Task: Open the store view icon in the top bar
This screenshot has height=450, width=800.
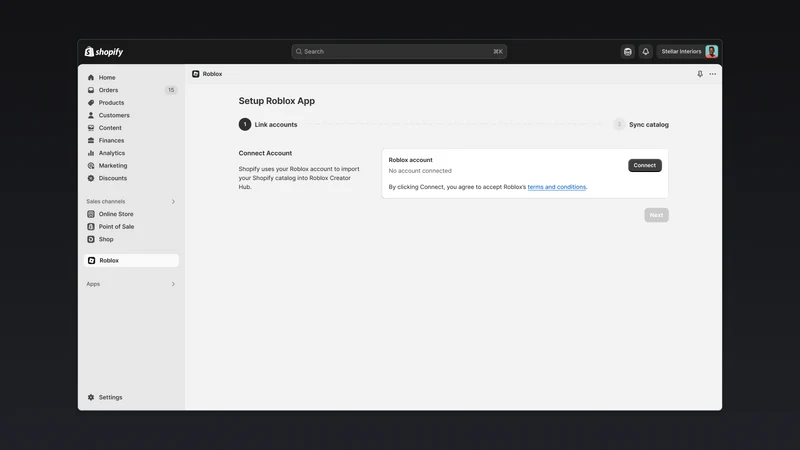Action: pyautogui.click(x=628, y=52)
